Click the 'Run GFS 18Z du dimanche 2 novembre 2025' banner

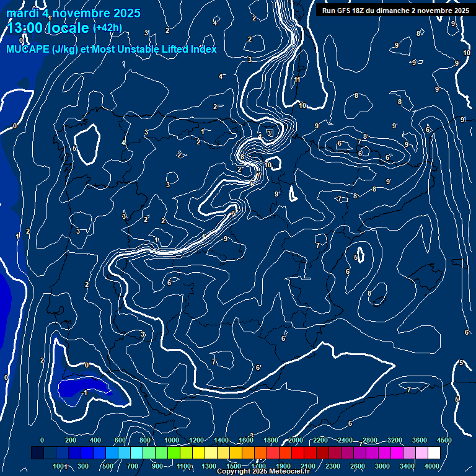[x=395, y=11]
